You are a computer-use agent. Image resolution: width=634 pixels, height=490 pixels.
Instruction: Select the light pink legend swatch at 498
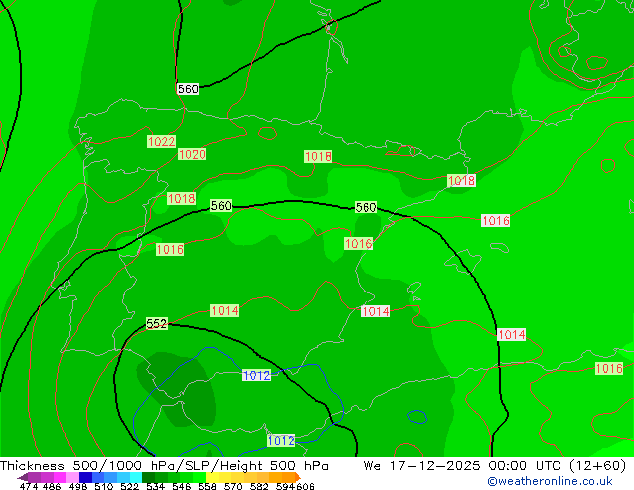pyautogui.click(x=72, y=477)
